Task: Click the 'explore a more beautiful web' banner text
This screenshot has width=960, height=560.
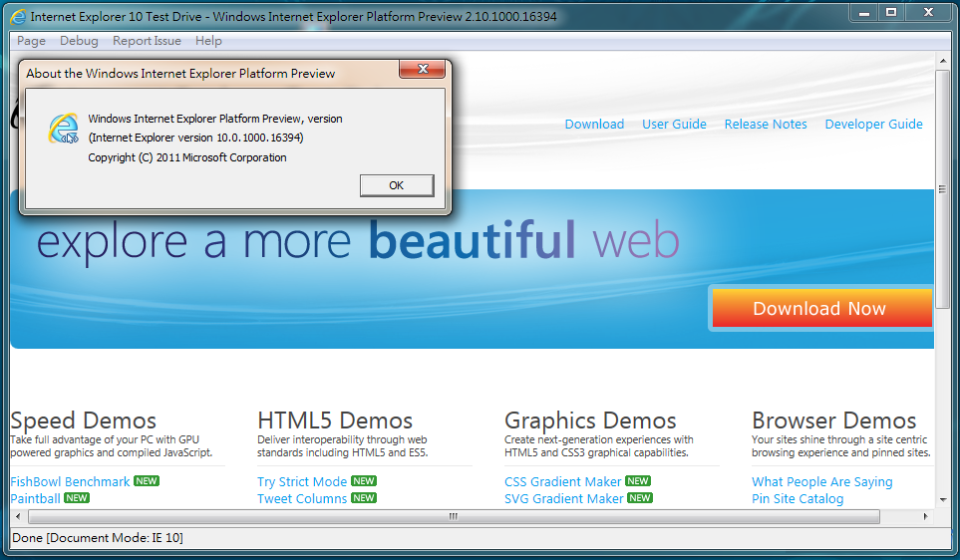Action: point(358,242)
